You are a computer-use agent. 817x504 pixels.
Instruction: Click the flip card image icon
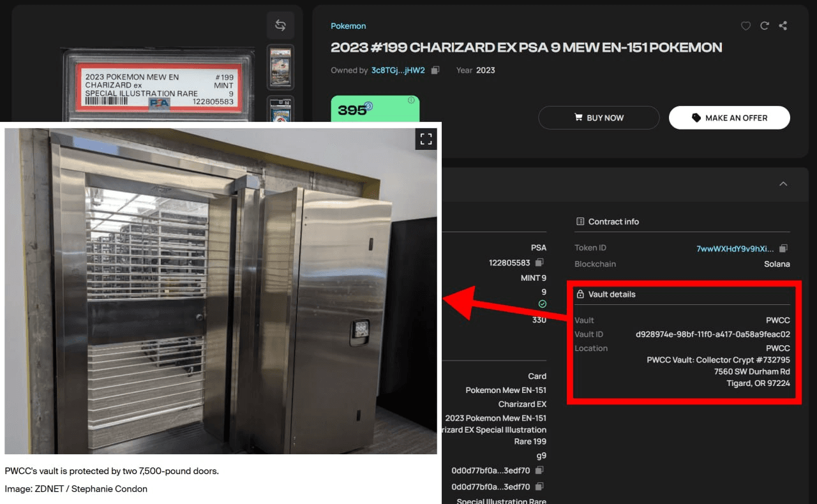tap(280, 26)
